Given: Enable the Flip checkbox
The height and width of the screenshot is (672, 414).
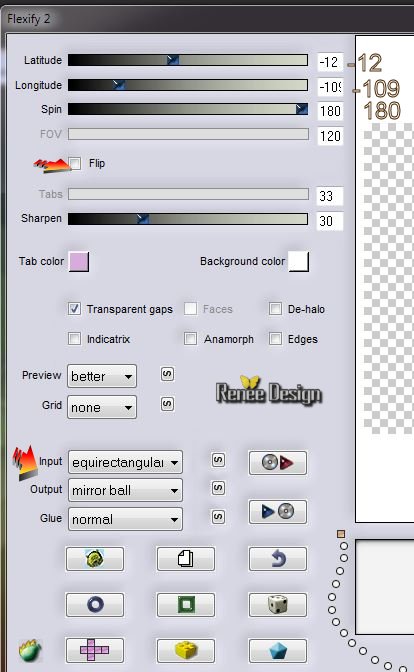Looking at the screenshot, I should pyautogui.click(x=75, y=163).
